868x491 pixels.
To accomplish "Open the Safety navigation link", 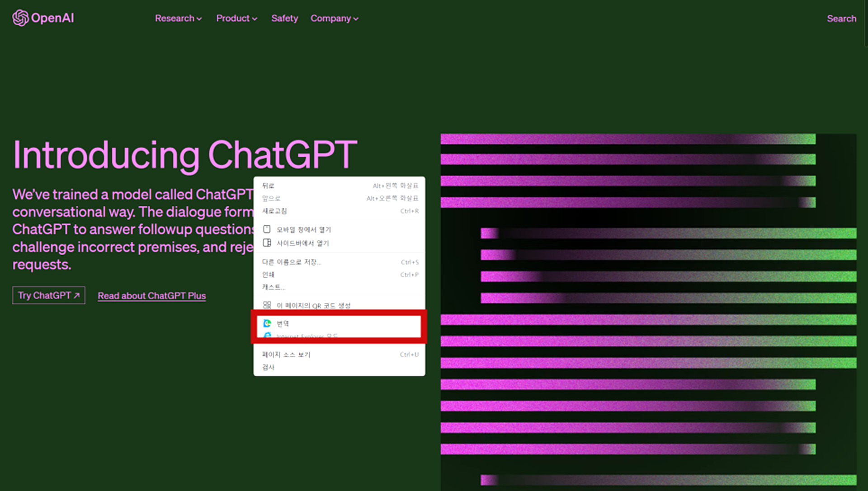I will (x=284, y=19).
